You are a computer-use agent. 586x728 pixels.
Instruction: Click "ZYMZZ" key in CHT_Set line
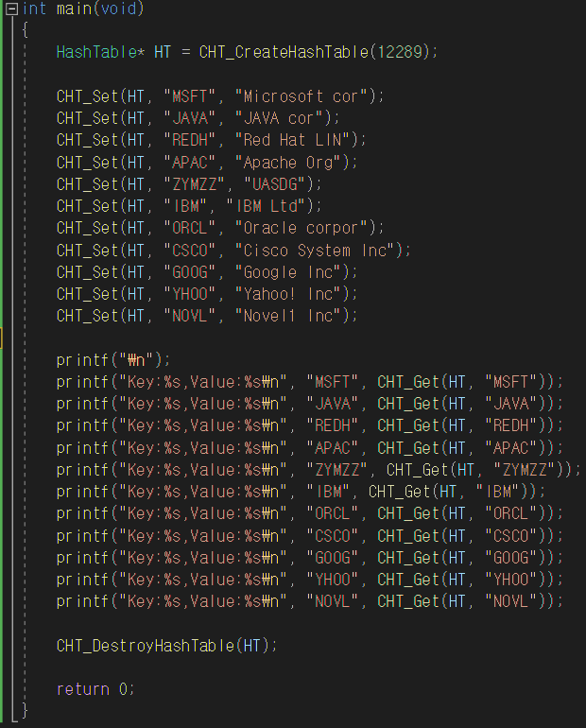[195, 184]
